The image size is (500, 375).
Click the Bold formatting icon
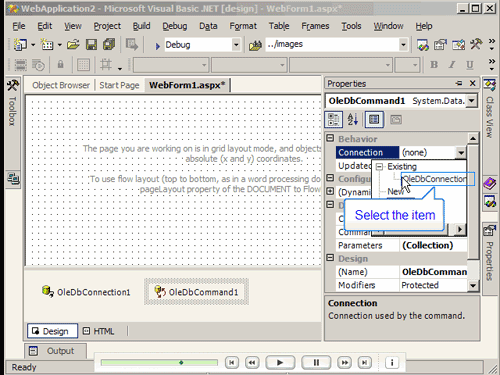coord(434,65)
